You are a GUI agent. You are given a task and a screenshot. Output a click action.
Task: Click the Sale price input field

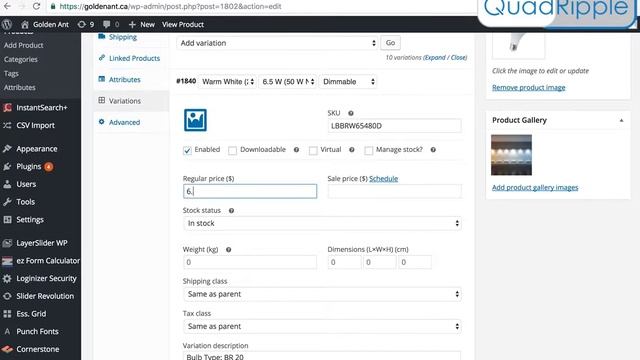pyautogui.click(x=394, y=191)
